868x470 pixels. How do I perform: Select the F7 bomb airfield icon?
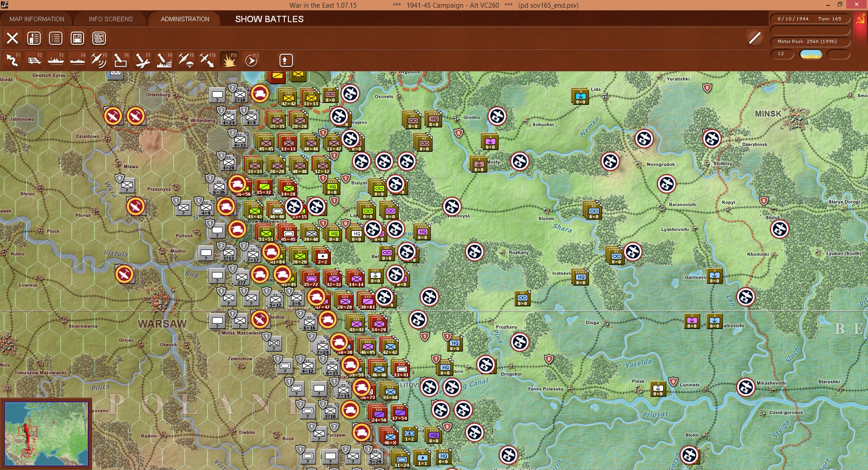[142, 60]
